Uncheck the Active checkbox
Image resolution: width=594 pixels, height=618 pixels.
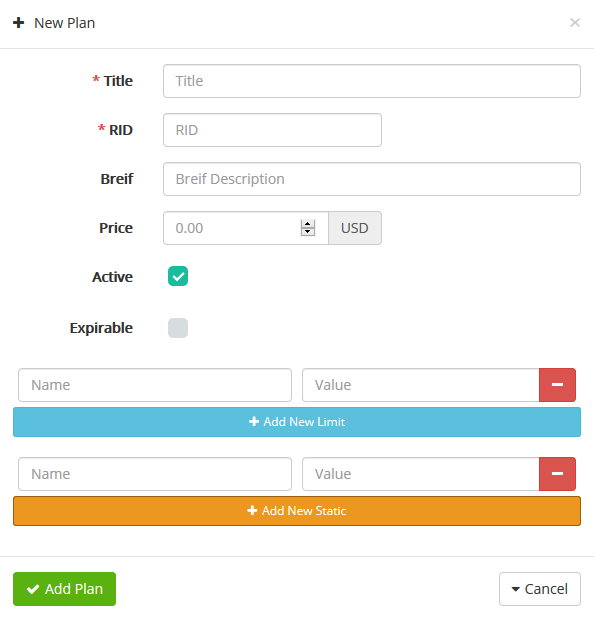[x=178, y=276]
